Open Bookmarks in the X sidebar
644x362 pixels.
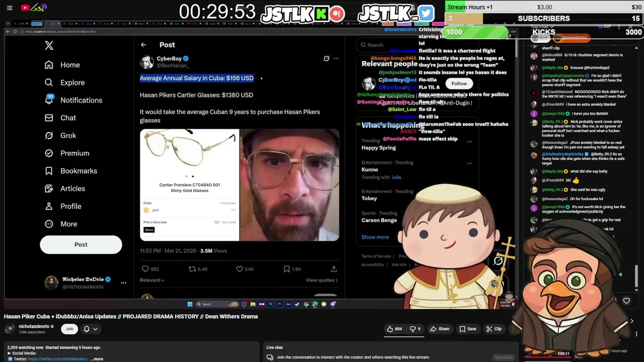pos(70,171)
